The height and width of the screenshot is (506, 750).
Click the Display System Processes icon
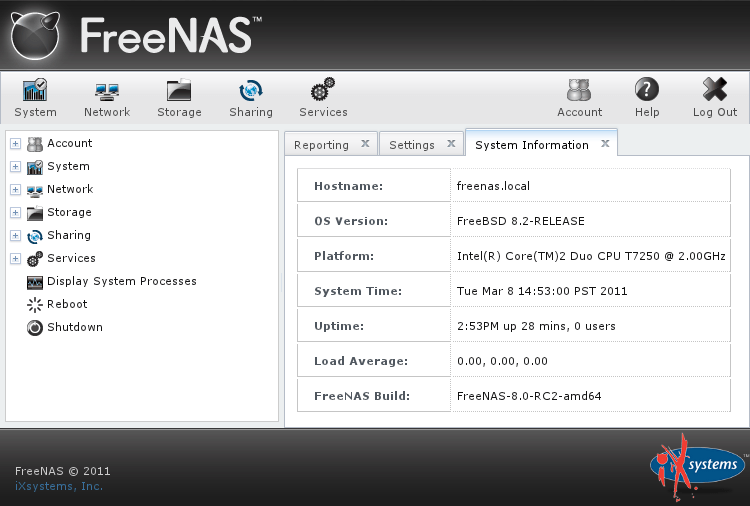pyautogui.click(x=35, y=282)
